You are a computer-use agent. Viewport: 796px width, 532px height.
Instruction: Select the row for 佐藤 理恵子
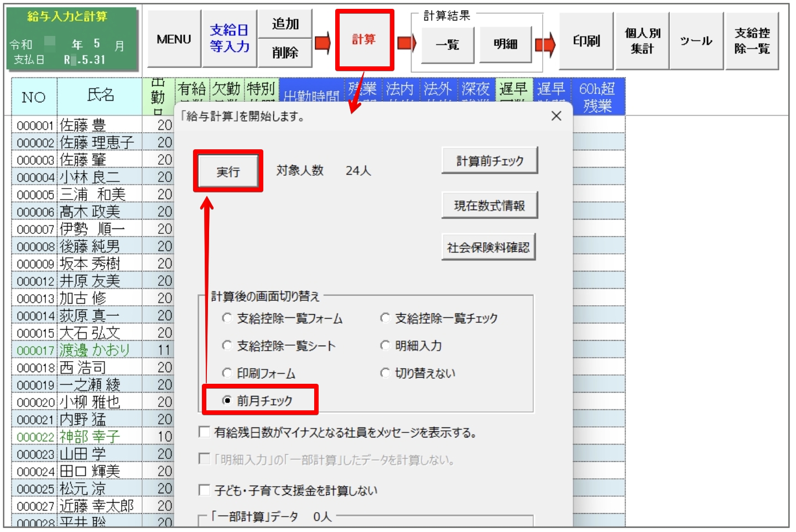[x=92, y=142]
